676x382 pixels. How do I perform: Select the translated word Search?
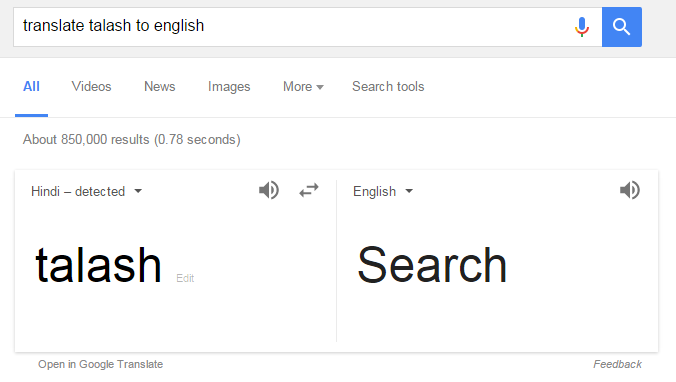tap(432, 265)
